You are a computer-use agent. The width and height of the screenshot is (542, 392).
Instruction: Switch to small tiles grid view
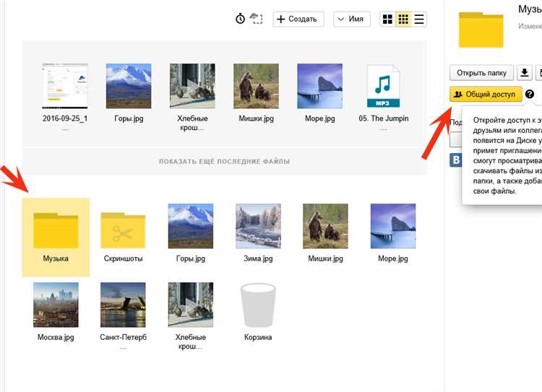(403, 19)
